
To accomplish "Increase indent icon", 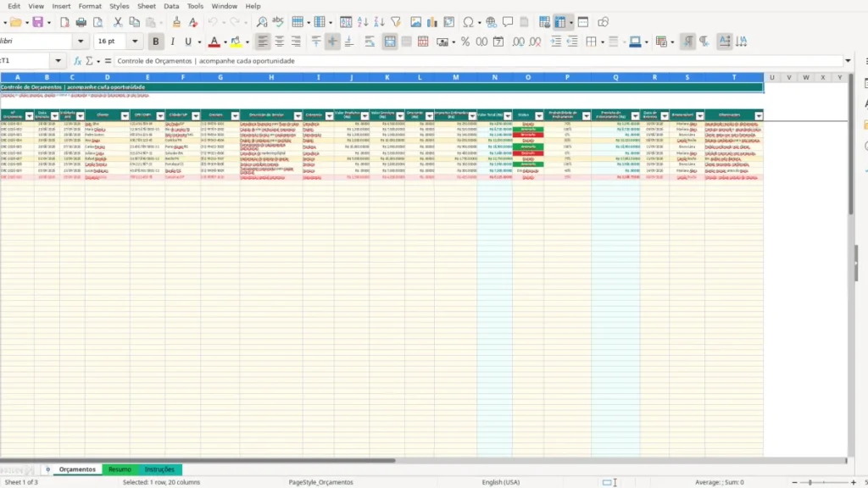I will click(556, 42).
